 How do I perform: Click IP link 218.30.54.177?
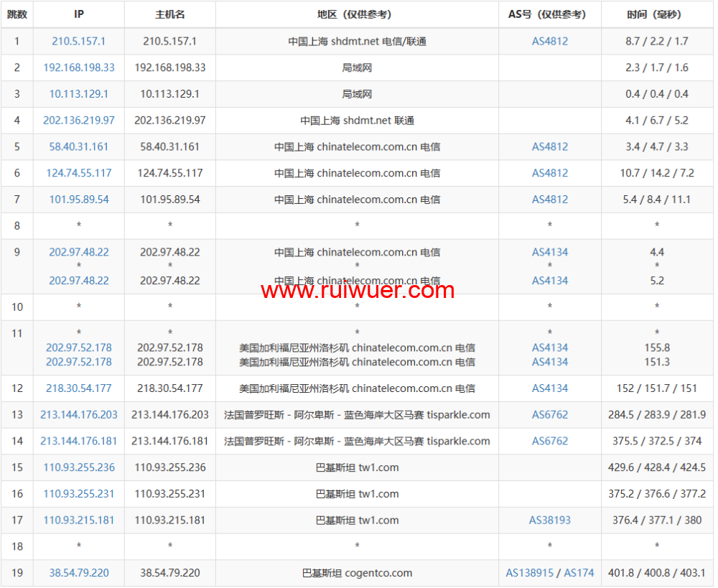[x=78, y=388]
